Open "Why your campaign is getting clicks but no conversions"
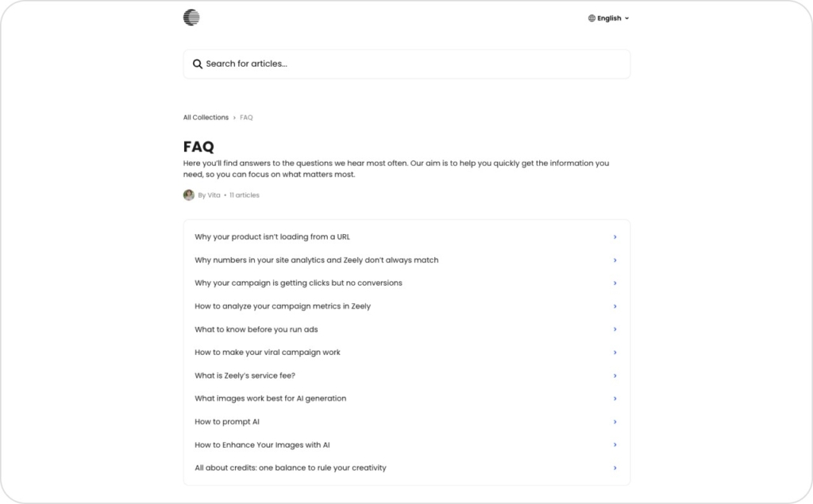 pyautogui.click(x=298, y=283)
